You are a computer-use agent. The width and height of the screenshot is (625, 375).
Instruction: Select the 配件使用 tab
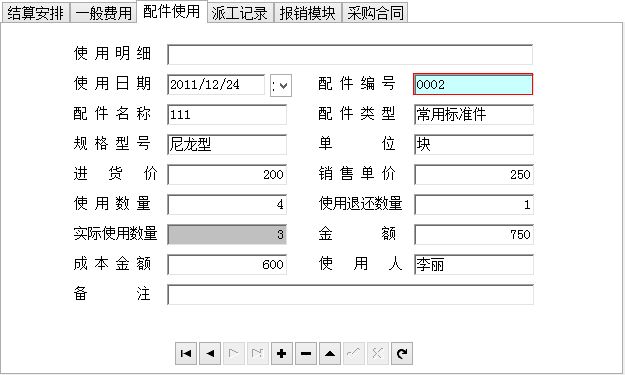(172, 12)
